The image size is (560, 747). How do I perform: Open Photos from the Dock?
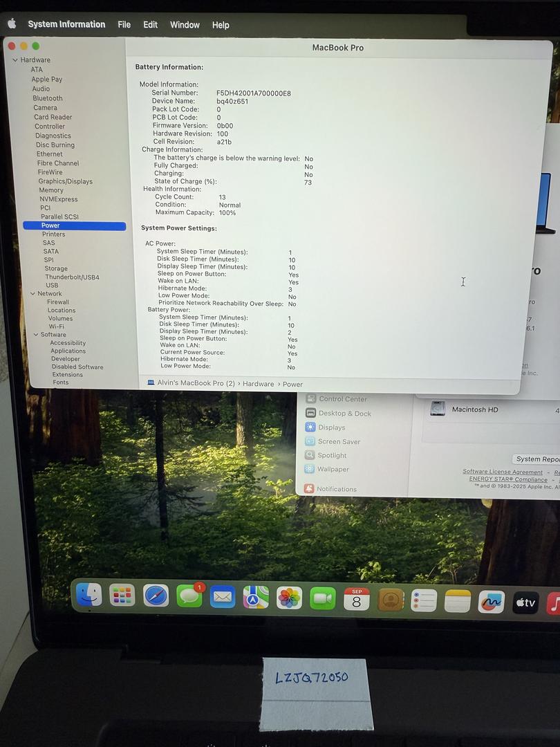pos(289,598)
